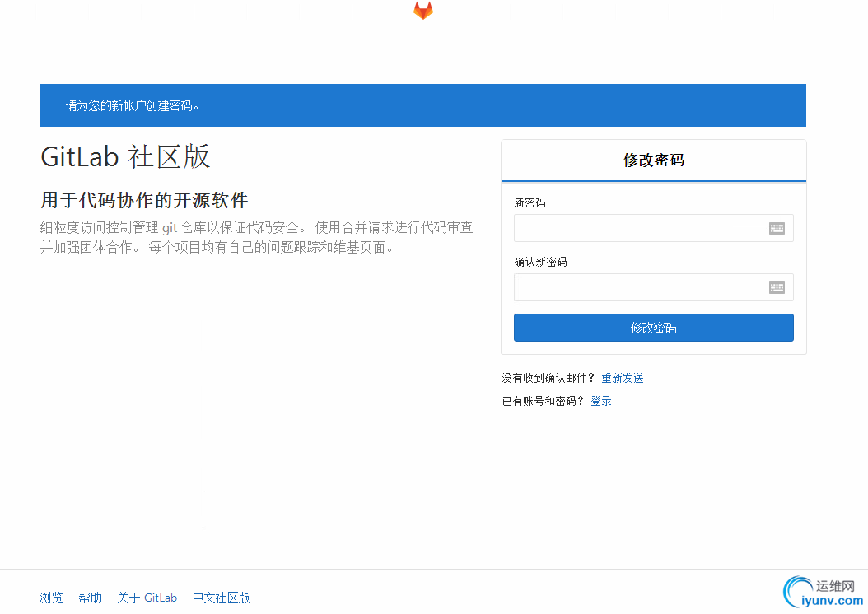Viewport: 868px width, 614px height.
Task: Click the 请为您的新帐户创建密码 banner text
Action: [x=132, y=105]
